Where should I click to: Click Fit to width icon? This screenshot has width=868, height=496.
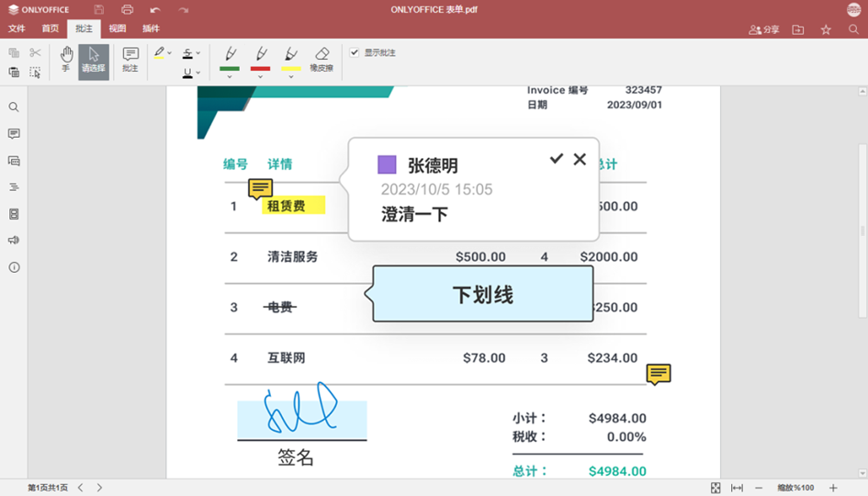pyautogui.click(x=737, y=488)
